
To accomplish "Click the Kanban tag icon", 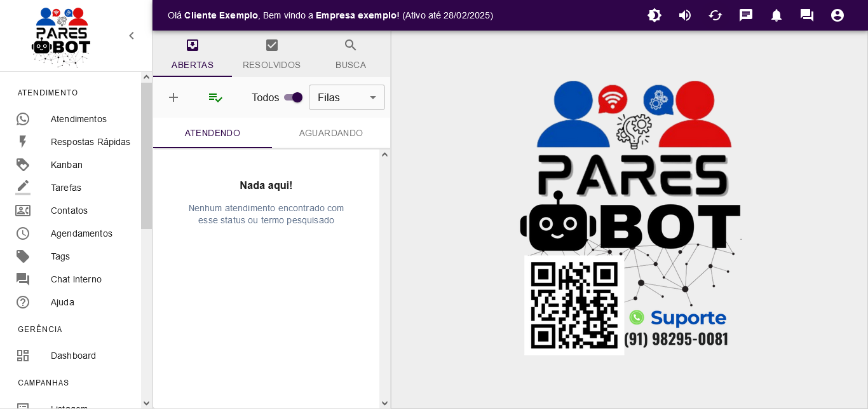I will [23, 165].
